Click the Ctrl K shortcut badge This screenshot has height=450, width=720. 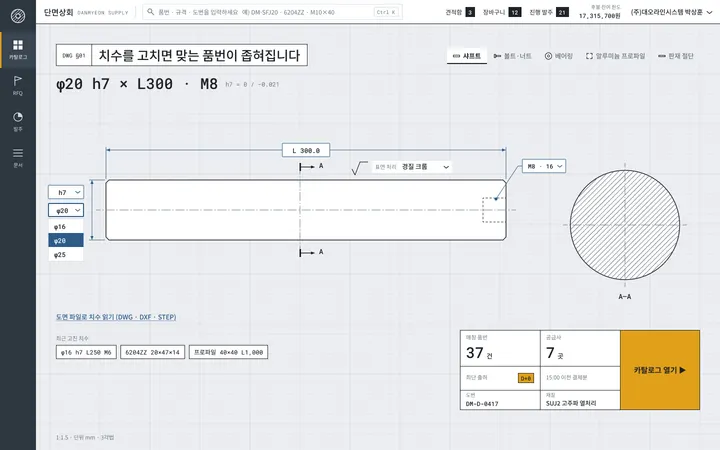coord(386,12)
